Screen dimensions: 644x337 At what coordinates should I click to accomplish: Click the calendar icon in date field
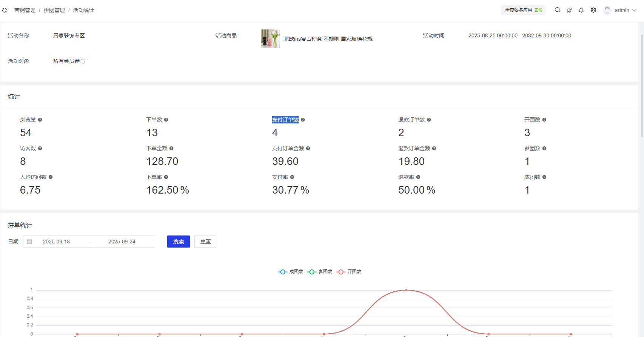(x=29, y=242)
